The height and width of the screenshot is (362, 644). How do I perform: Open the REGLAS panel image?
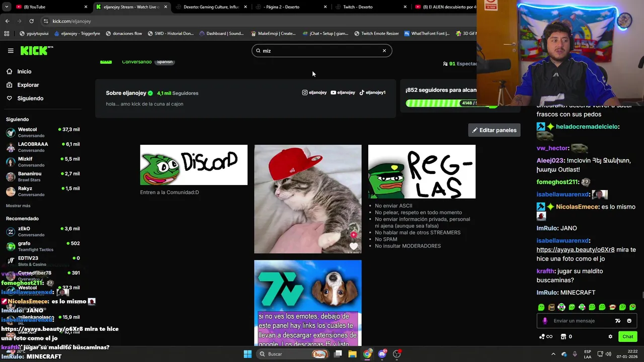[x=422, y=171]
